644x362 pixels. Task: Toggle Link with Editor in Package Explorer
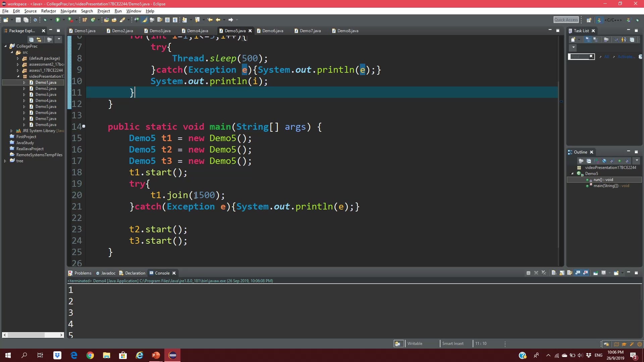(39, 40)
